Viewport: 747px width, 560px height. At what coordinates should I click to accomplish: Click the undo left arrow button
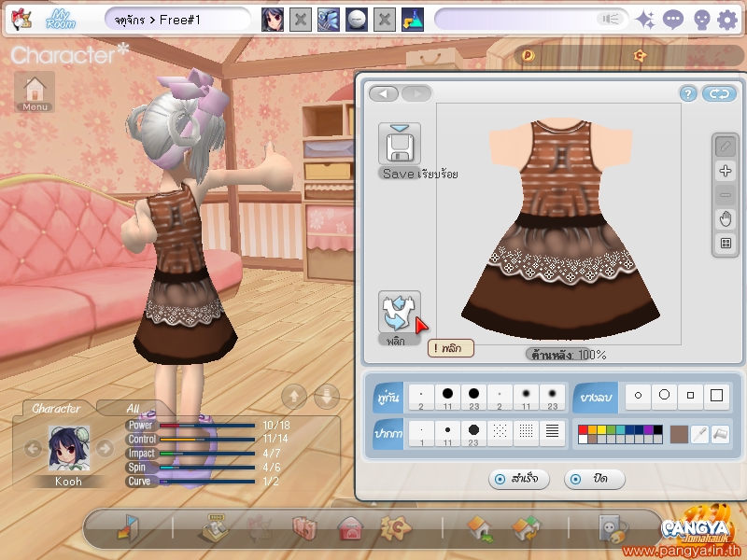pyautogui.click(x=384, y=94)
